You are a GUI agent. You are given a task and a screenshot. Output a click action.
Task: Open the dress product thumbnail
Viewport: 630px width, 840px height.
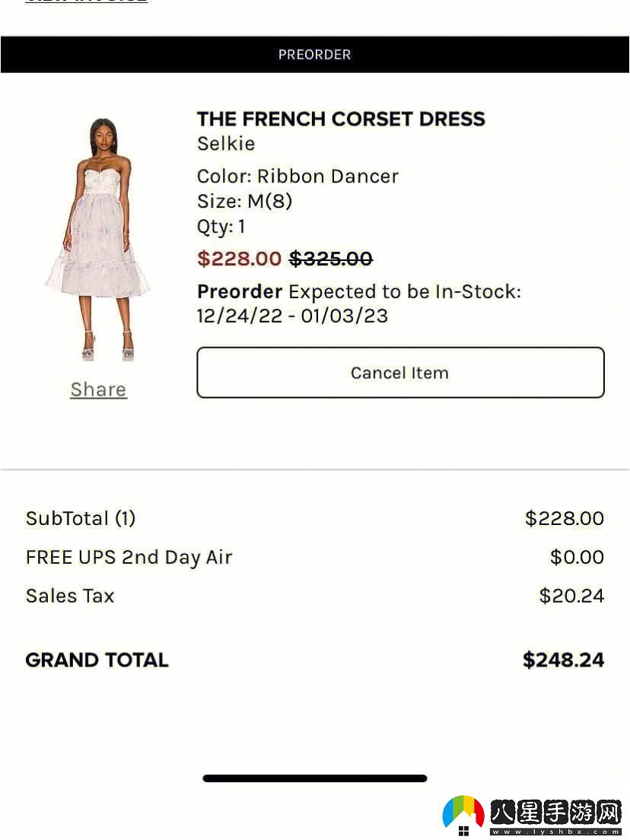click(x=97, y=239)
